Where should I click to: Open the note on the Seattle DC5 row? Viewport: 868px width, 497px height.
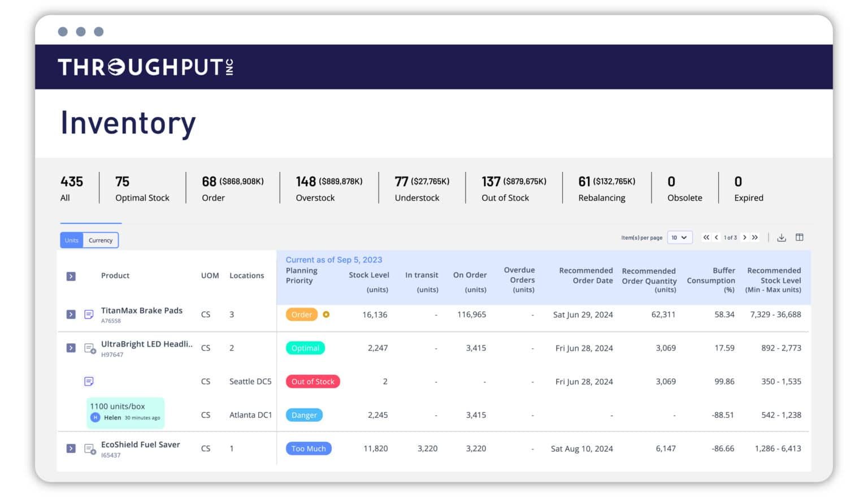[89, 381]
